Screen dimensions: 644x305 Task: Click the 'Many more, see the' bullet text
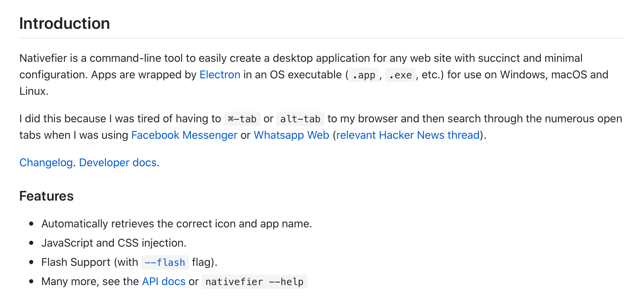(90, 281)
